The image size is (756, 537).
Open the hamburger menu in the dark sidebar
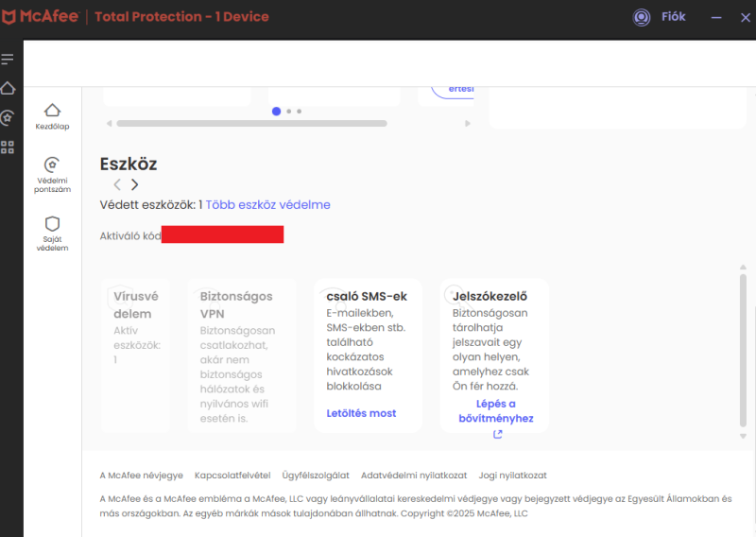8,60
